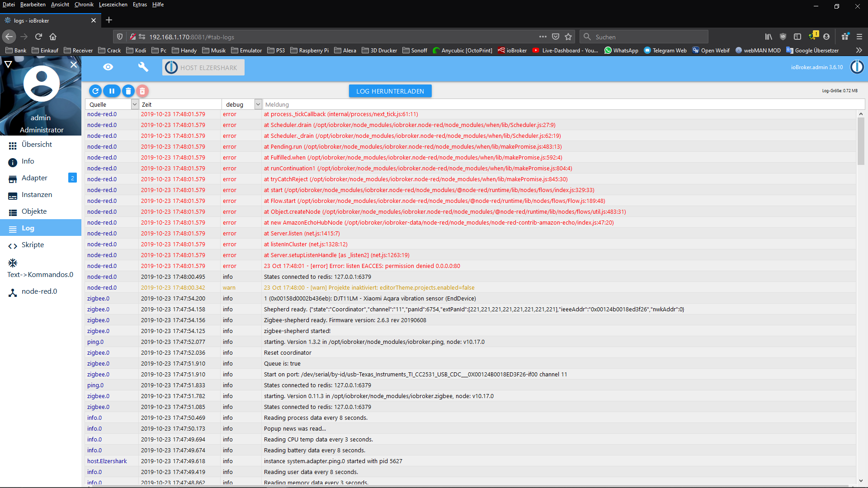Open the Extras menu
868x488 pixels.
pyautogui.click(x=140, y=5)
